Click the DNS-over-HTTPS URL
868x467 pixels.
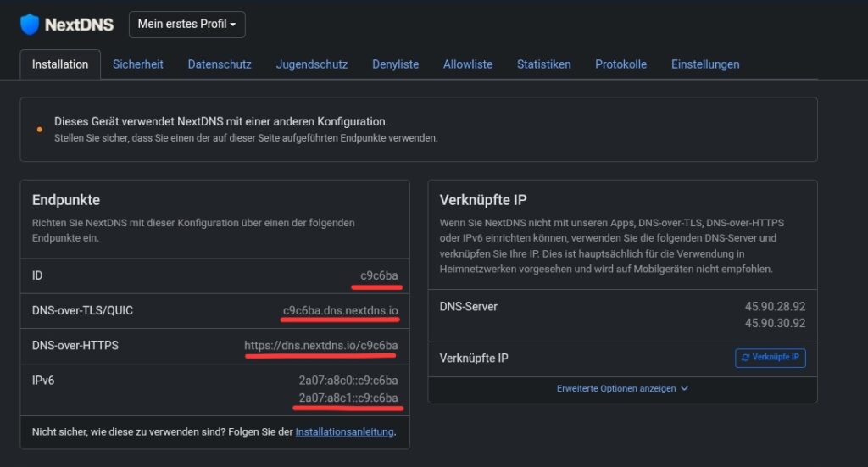coord(320,346)
